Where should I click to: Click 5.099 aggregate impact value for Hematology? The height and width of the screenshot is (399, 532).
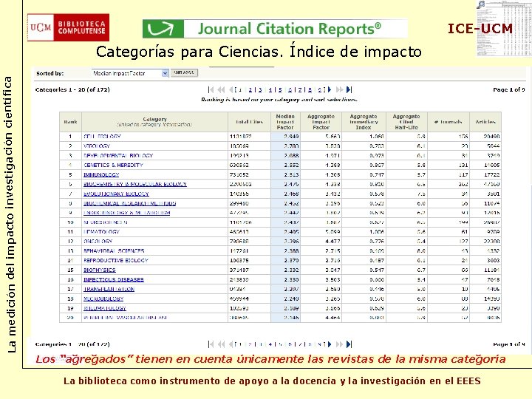pyautogui.click(x=332, y=232)
